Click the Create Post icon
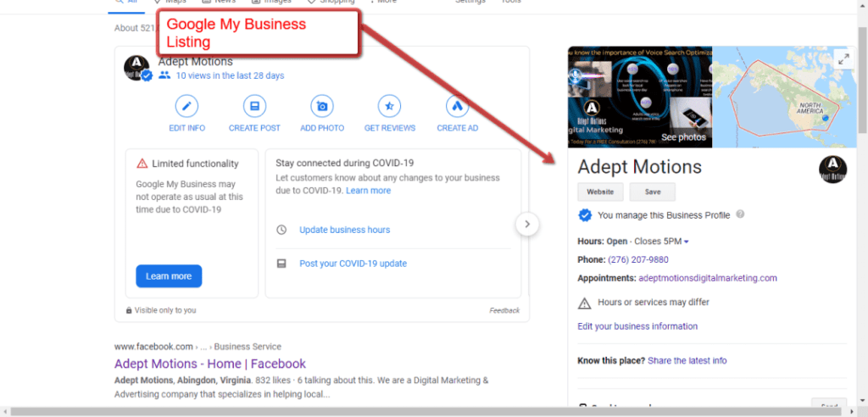Viewport: 868px width, 417px height. pyautogui.click(x=254, y=106)
